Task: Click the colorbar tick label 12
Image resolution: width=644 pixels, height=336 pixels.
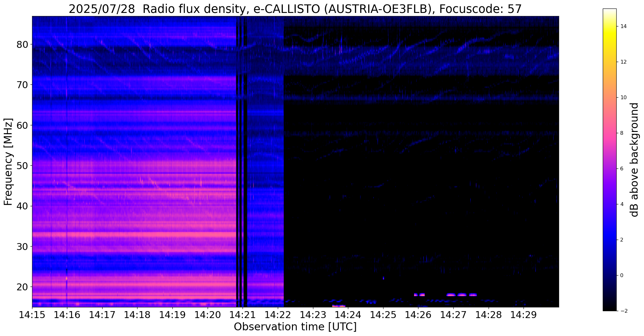Action: (623, 62)
